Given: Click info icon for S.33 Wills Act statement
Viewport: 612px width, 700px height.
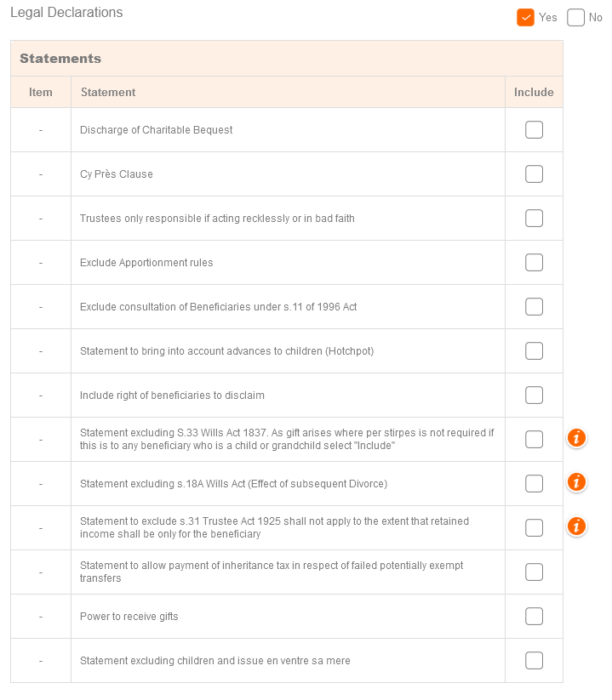Looking at the screenshot, I should 576,439.
